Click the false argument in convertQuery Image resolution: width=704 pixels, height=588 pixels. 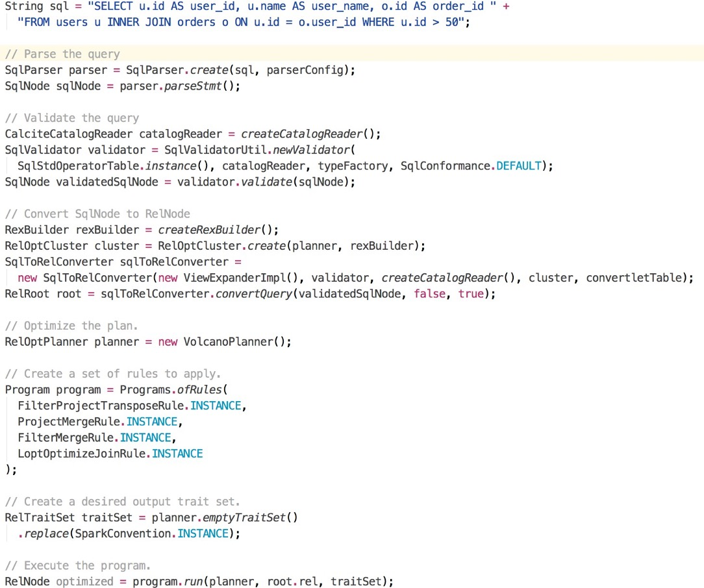pyautogui.click(x=430, y=294)
